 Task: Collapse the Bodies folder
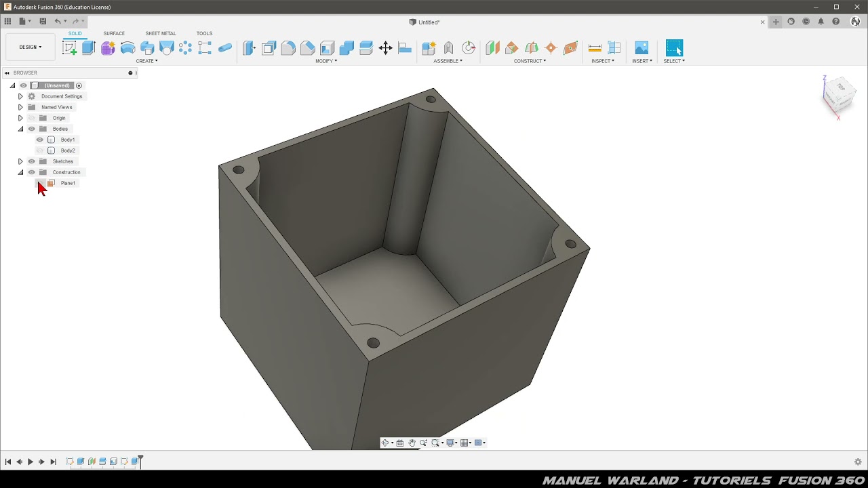tap(20, 129)
